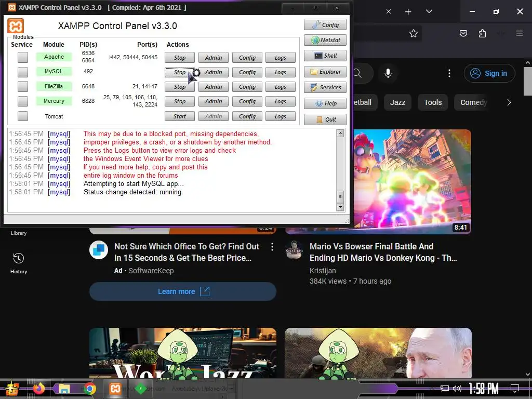
Task: Open Mario Vs Bowser video title
Action: (383, 252)
